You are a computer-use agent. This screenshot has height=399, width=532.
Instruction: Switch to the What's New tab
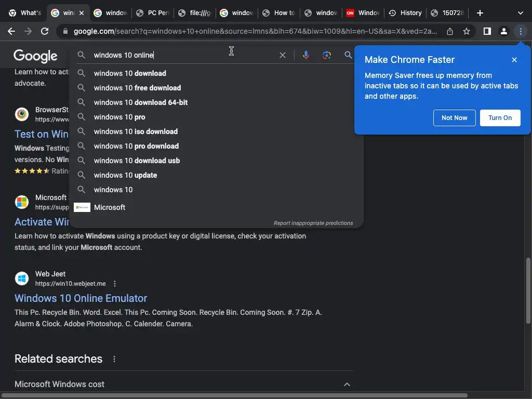25,13
